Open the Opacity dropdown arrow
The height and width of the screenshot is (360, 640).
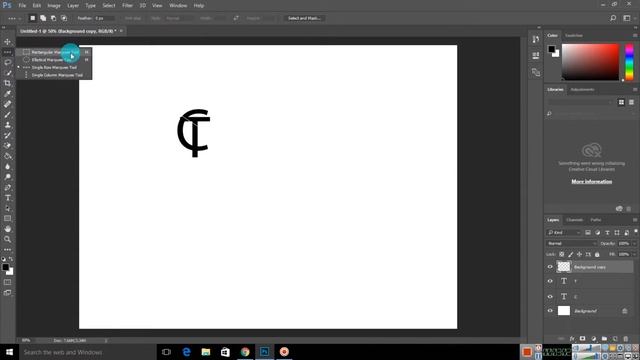pos(634,244)
